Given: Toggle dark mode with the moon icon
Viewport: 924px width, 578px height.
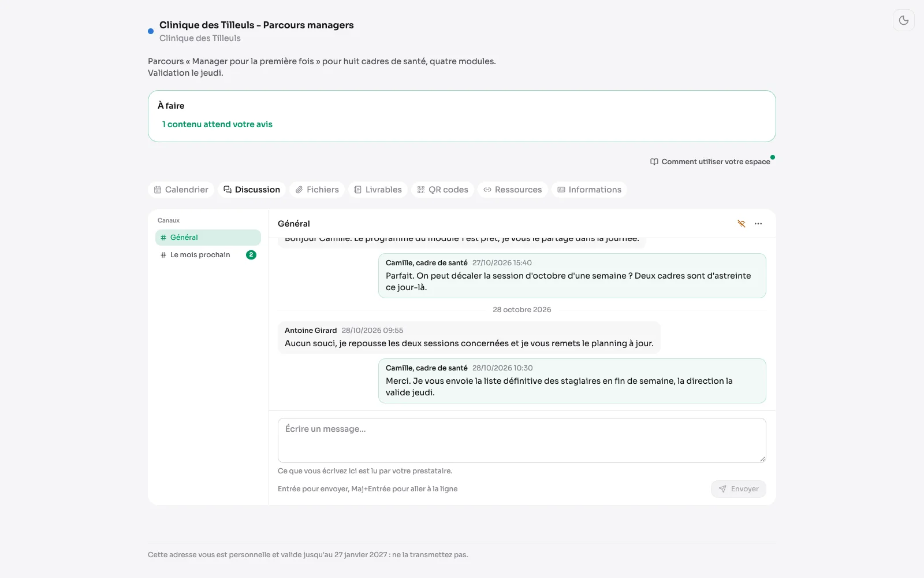Looking at the screenshot, I should coord(904,20).
